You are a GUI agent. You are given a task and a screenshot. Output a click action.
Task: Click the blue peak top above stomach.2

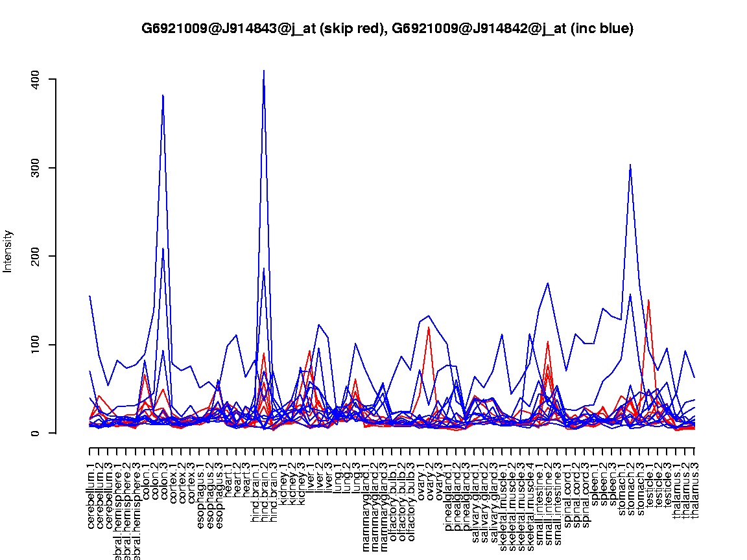click(630, 165)
